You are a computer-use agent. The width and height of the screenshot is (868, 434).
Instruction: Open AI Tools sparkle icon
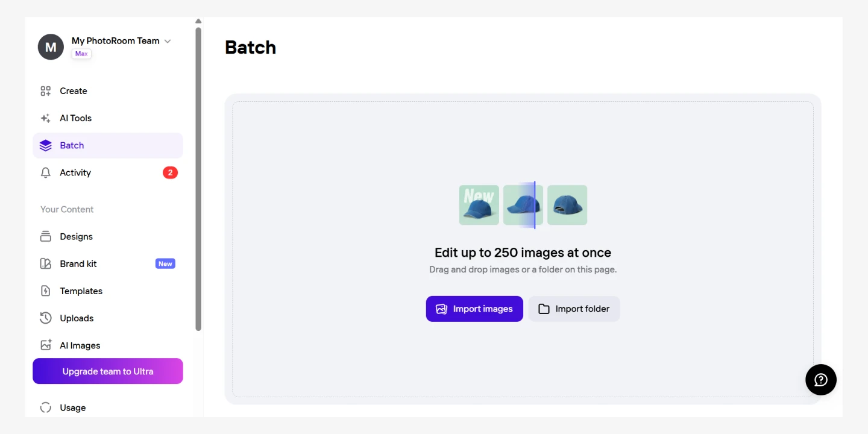pyautogui.click(x=46, y=118)
